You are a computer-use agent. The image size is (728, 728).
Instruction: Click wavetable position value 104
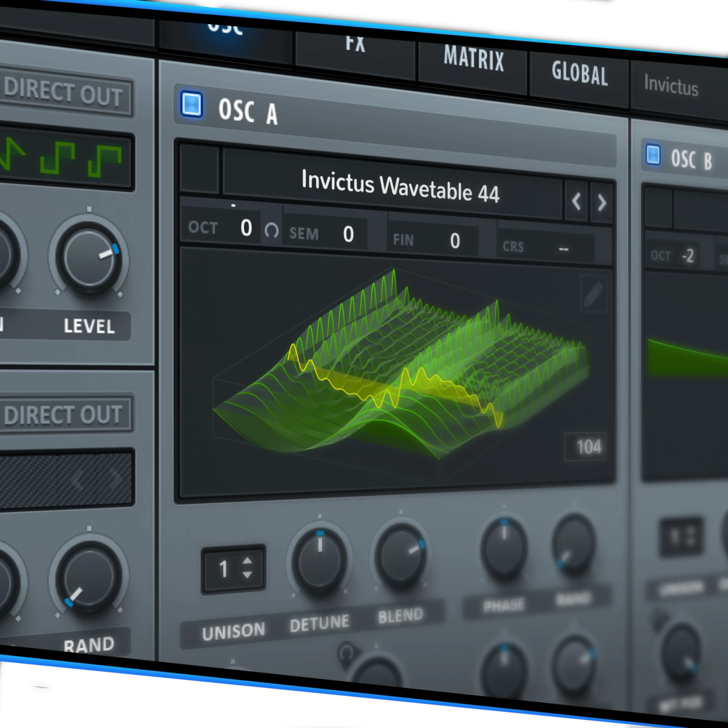[x=588, y=447]
